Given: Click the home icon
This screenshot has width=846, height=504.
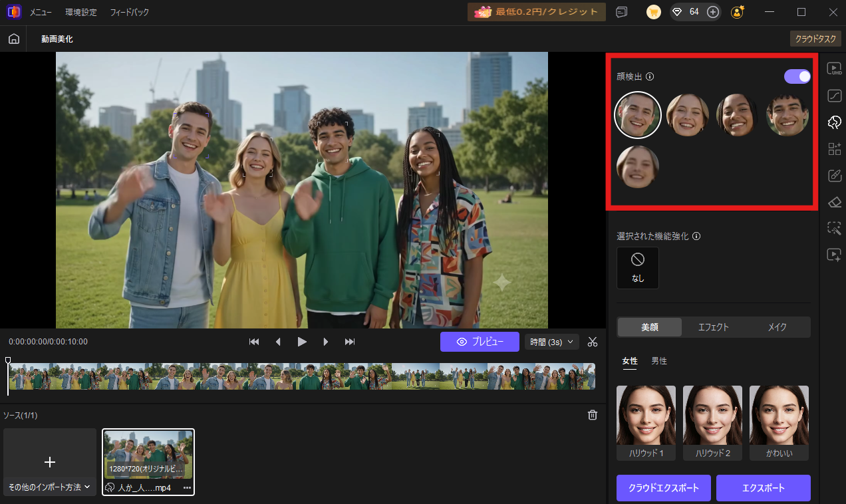Looking at the screenshot, I should [x=13, y=39].
